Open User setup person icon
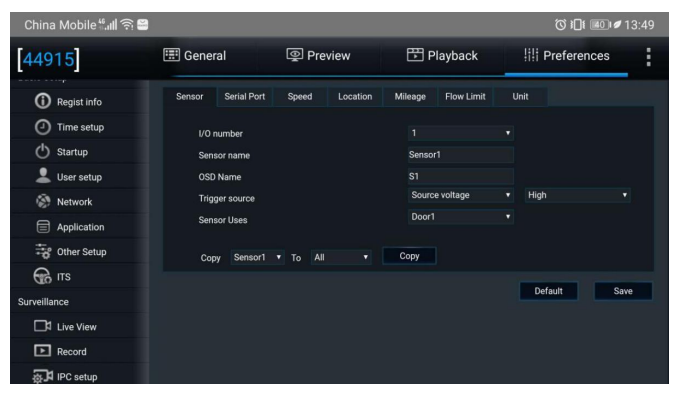The height and width of the screenshot is (395, 687). 43,176
